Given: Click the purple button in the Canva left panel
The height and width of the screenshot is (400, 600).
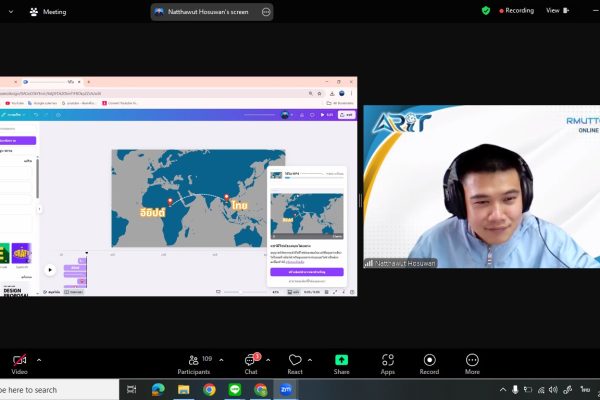Looking at the screenshot, I should point(18,140).
